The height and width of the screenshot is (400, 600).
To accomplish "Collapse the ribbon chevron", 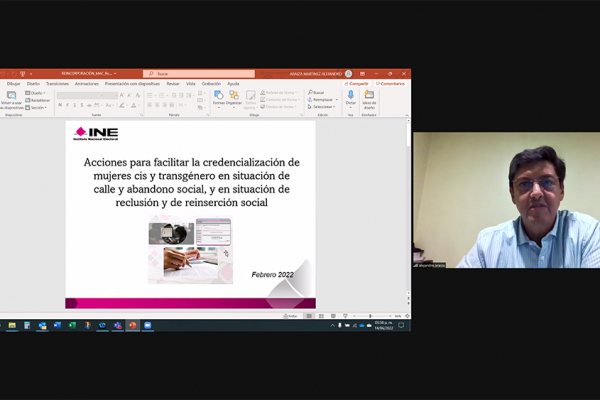I will point(407,115).
